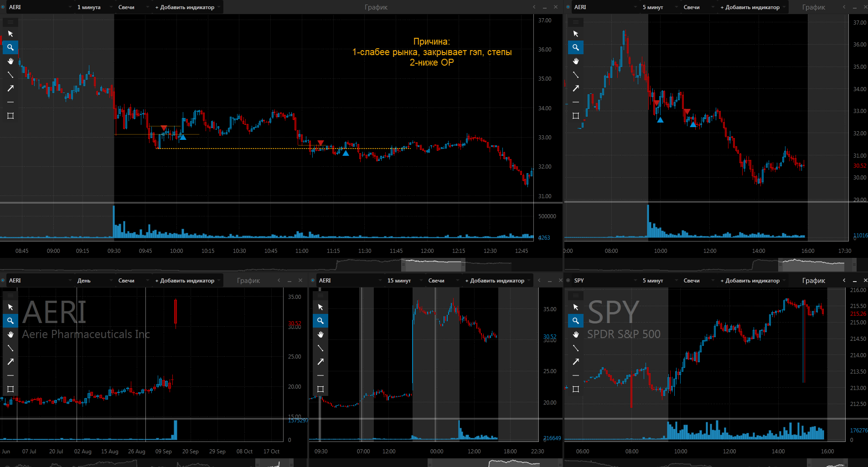868x467 pixels.
Task: Select the trend line tool in AERI 5 минут chart
Action: (576, 75)
